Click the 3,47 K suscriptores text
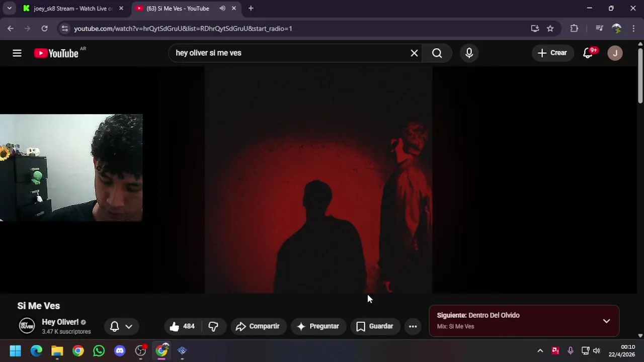Image resolution: width=644 pixels, height=362 pixels. [66, 332]
